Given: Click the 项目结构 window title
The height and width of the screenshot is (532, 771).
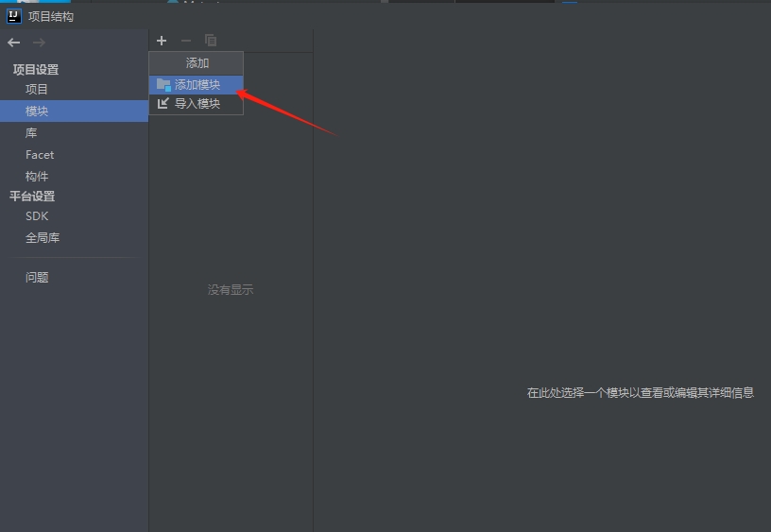Looking at the screenshot, I should (51, 17).
